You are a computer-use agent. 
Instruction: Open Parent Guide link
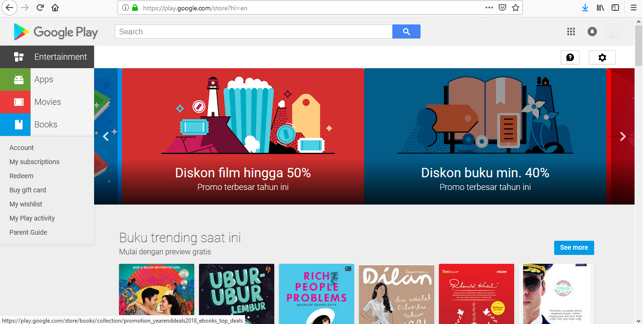point(28,232)
